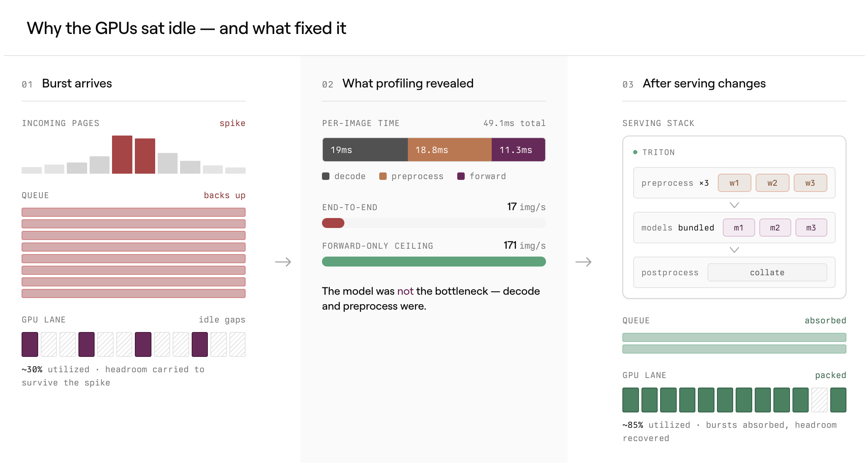Click the arrow between panels 01 and 02
This screenshot has height=463, width=868.
point(283,262)
